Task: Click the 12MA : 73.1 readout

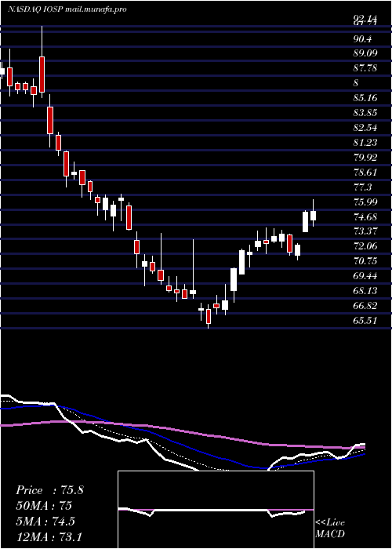Action: [49, 536]
